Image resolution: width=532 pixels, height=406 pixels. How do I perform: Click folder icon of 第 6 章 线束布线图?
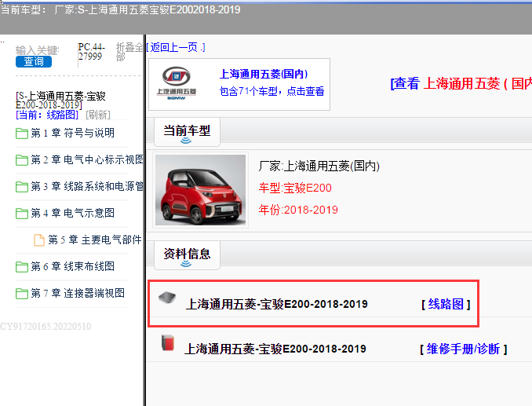pos(22,267)
